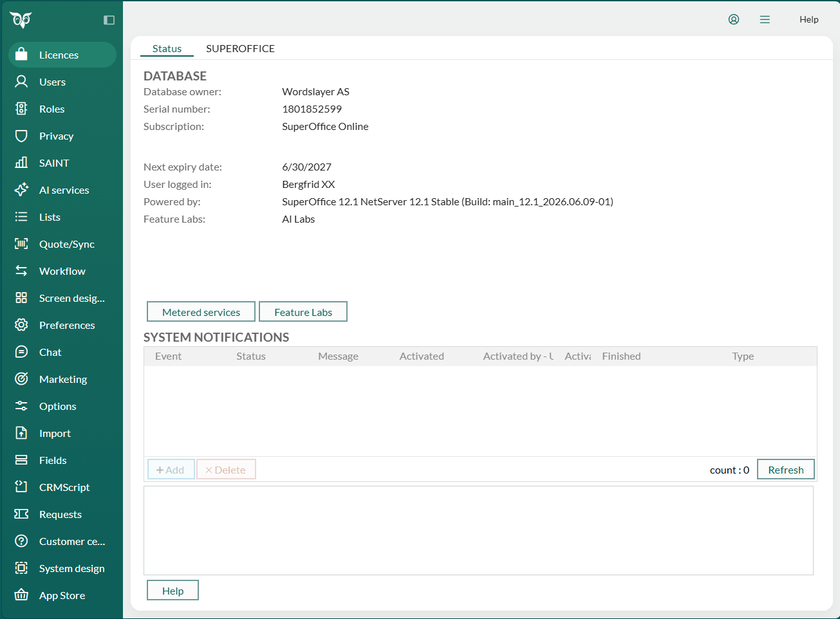Click the Add notification button

point(171,470)
